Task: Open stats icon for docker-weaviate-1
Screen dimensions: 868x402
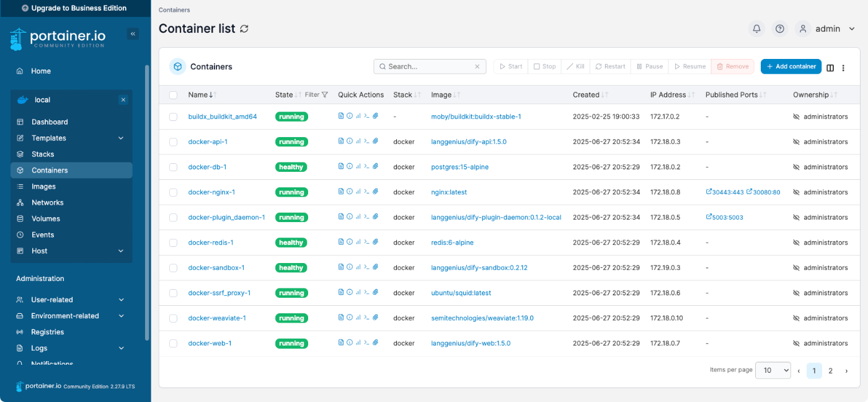Action: coord(358,318)
